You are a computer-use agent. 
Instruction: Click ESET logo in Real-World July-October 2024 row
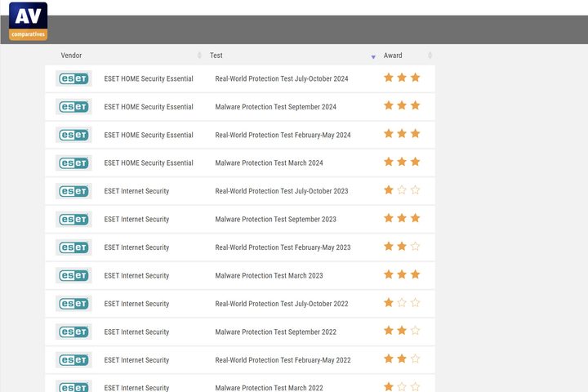point(73,78)
